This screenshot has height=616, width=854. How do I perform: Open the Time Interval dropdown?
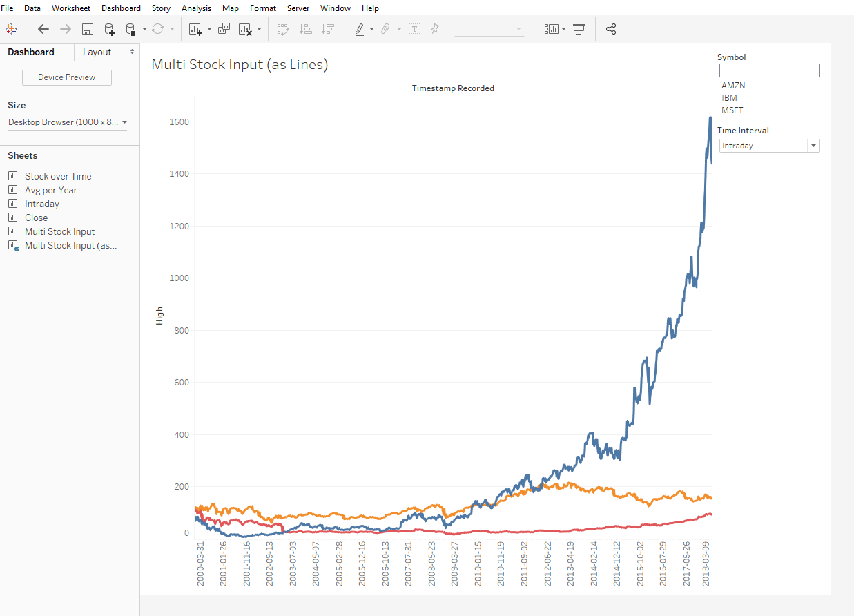click(813, 145)
